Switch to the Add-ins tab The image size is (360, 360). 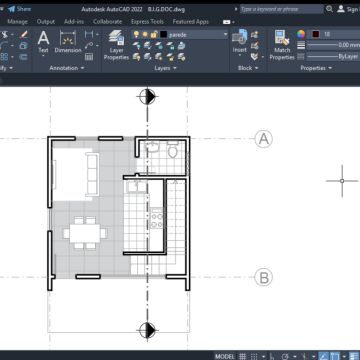pos(74,22)
